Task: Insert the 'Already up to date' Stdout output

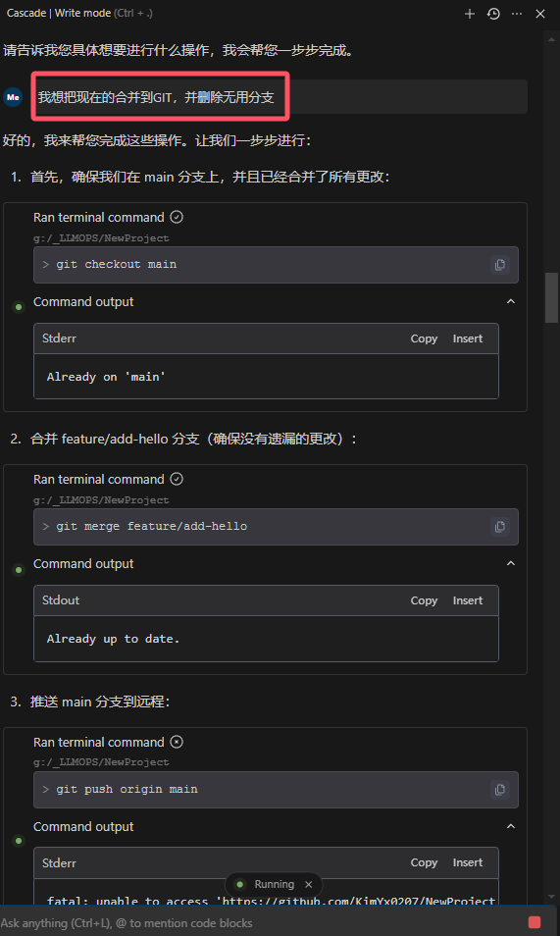Action: pos(468,600)
